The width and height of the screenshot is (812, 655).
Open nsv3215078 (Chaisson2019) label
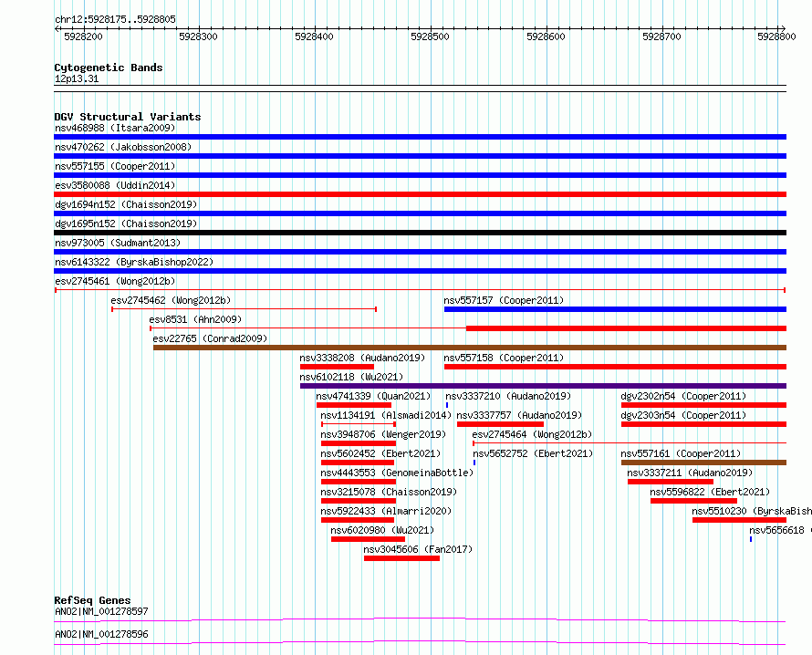click(389, 492)
